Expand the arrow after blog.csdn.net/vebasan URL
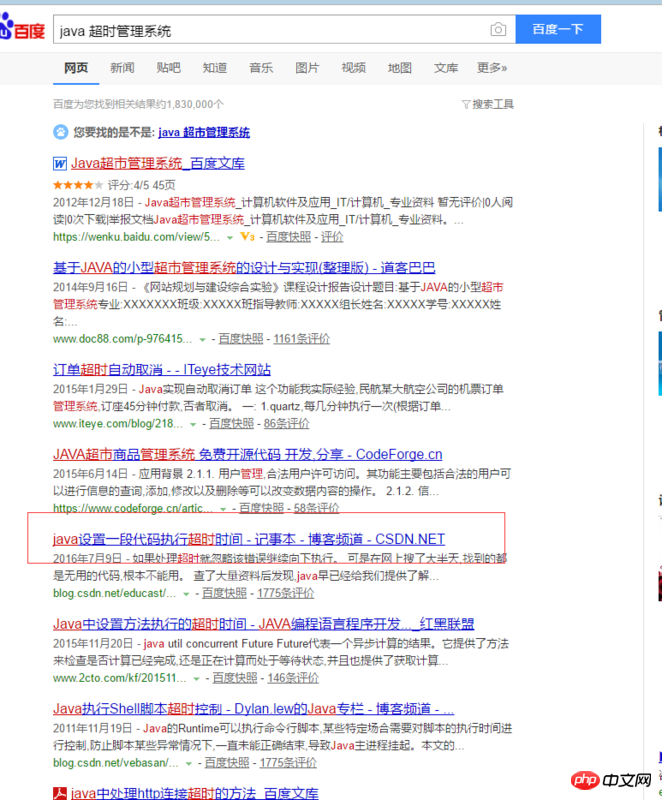 click(189, 763)
